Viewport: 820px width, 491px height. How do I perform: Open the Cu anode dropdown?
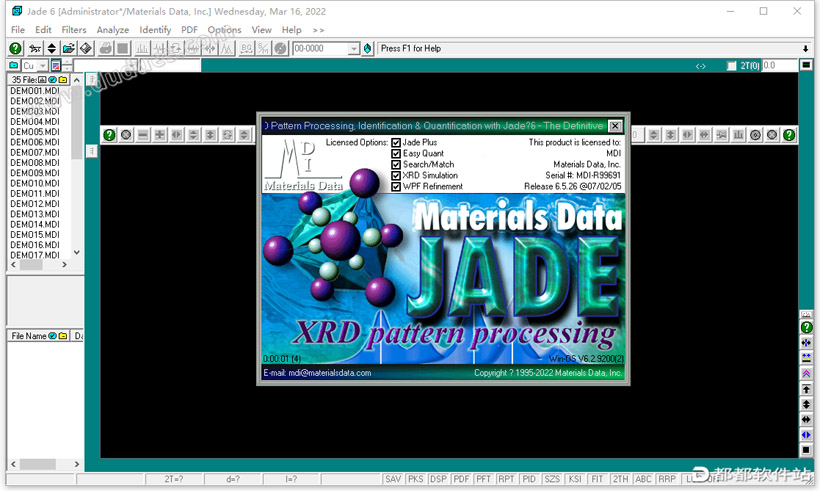pos(42,66)
